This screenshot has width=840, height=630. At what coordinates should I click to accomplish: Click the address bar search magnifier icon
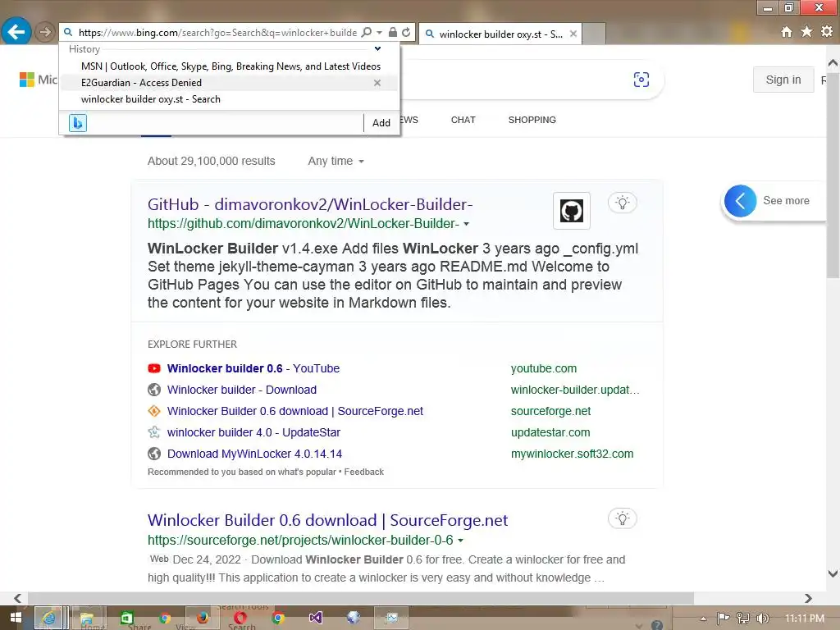pos(367,32)
